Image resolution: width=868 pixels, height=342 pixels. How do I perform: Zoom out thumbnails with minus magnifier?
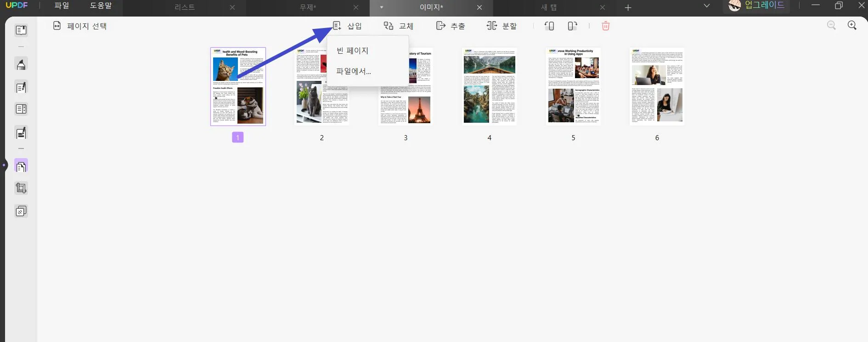click(x=831, y=25)
